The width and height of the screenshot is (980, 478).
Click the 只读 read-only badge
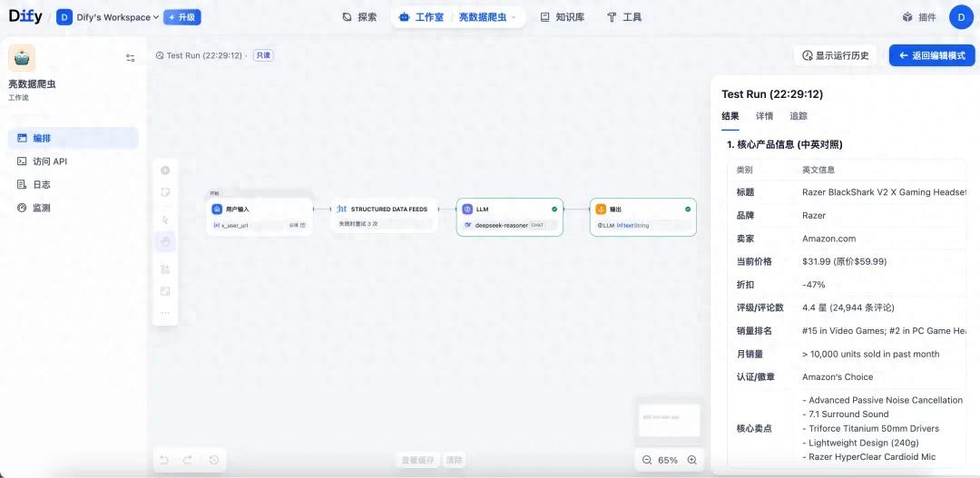coord(264,55)
